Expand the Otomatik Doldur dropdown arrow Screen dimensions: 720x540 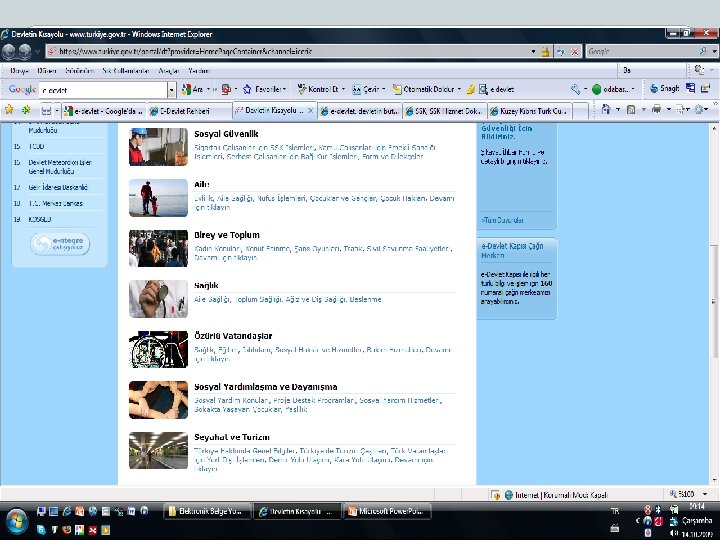(x=459, y=90)
